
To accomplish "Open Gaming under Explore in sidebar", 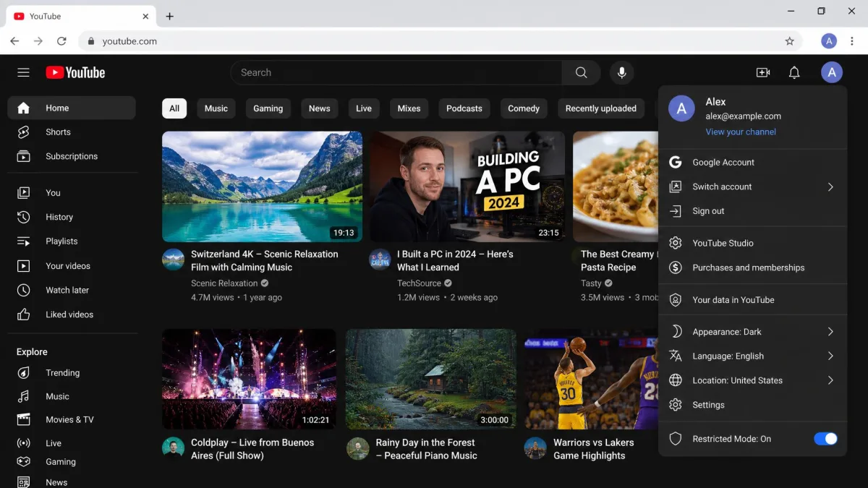I will tap(72, 462).
